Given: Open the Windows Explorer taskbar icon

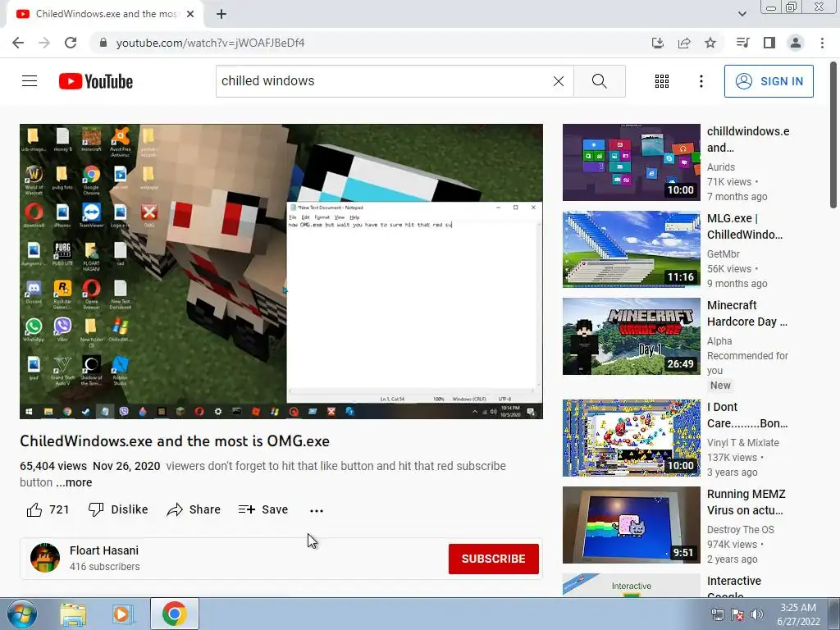Looking at the screenshot, I should pyautogui.click(x=73, y=614).
